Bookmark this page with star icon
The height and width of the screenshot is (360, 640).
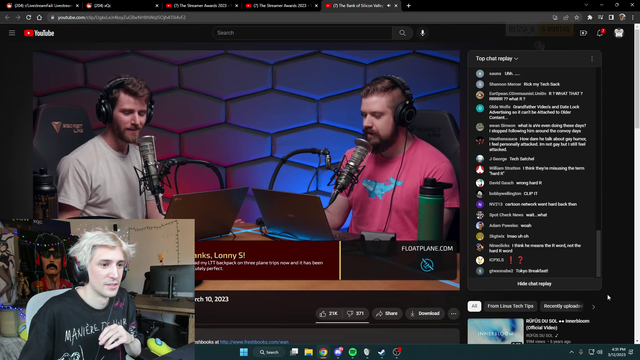point(577,18)
